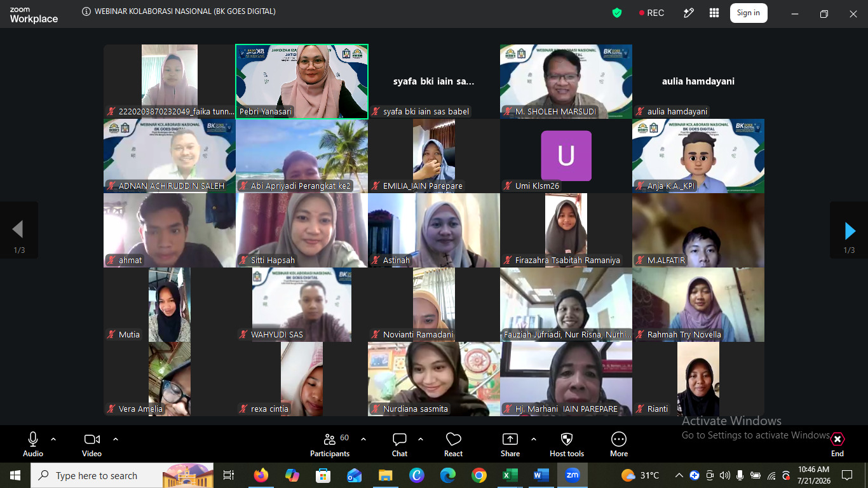This screenshot has height=488, width=868.
Task: Go to next page of participant gallery
Action: 850,231
